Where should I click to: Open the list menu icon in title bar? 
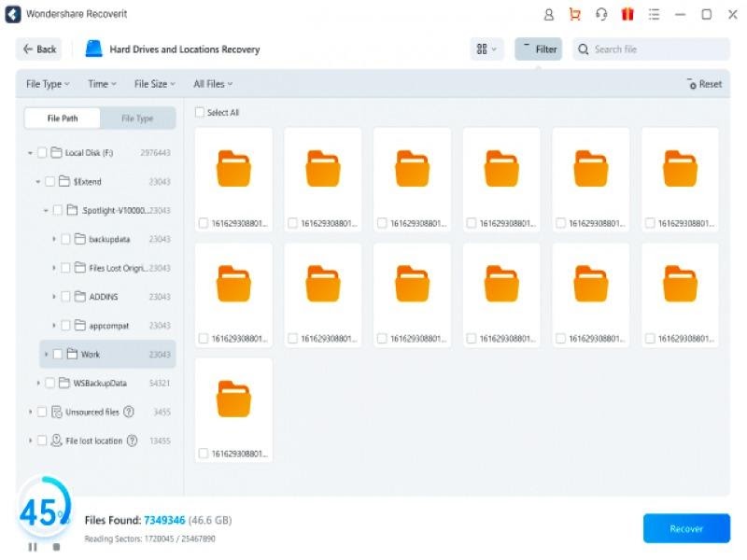[655, 15]
